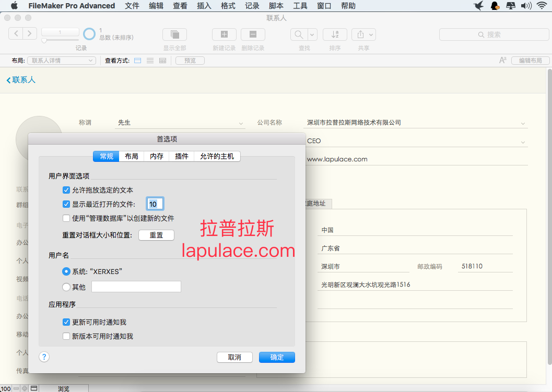Open the Find magnifier tool
The width and height of the screenshot is (552, 392).
tap(299, 34)
